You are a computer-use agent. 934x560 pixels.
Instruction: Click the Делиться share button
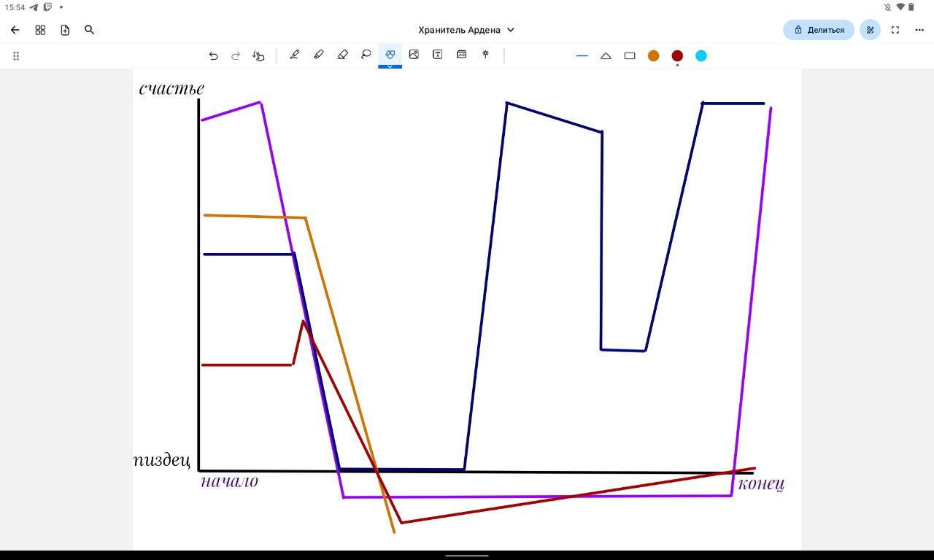point(819,30)
